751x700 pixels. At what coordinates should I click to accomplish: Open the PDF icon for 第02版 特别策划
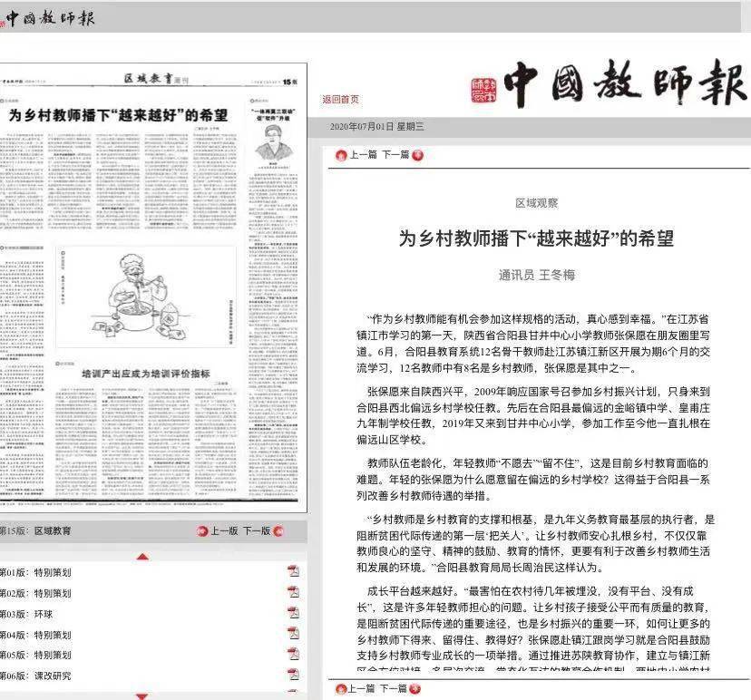pyautogui.click(x=293, y=592)
